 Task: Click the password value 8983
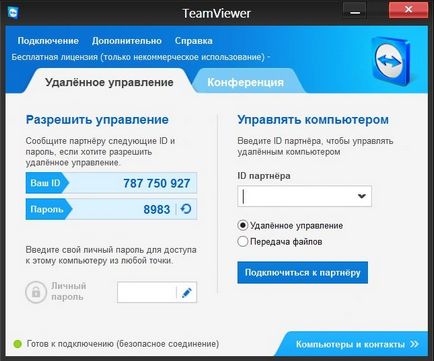(x=157, y=209)
